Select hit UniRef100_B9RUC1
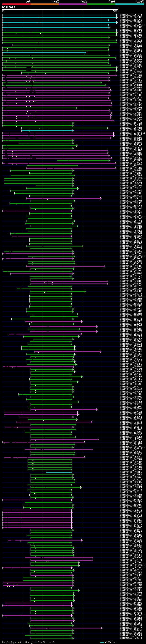146x644 pixels. click(x=131, y=20)
